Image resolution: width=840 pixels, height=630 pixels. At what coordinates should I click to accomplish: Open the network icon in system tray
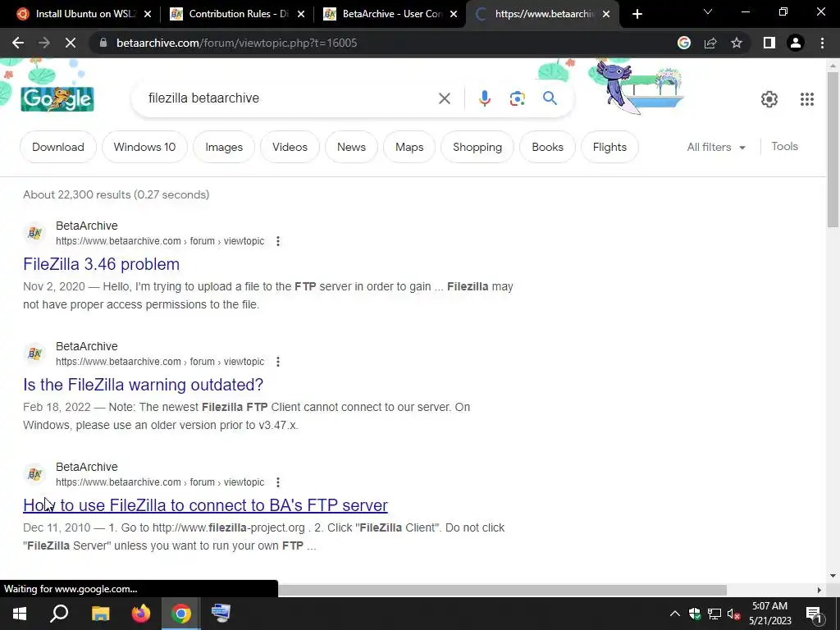pyautogui.click(x=714, y=614)
